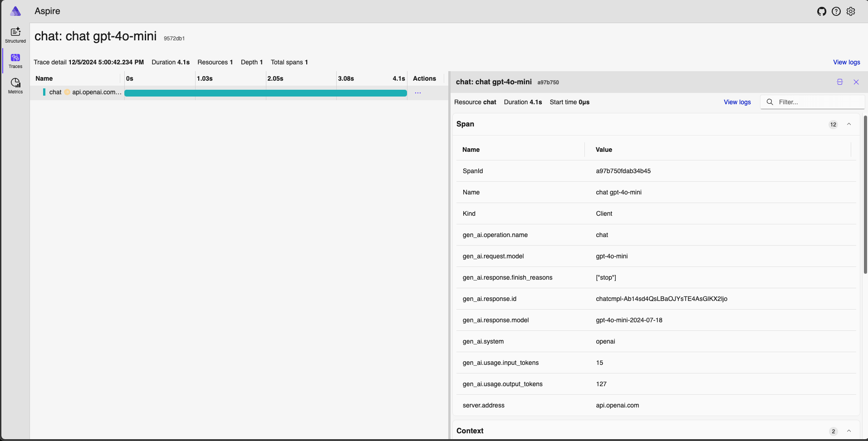Open the Metrics view from the sidebar

(15, 85)
